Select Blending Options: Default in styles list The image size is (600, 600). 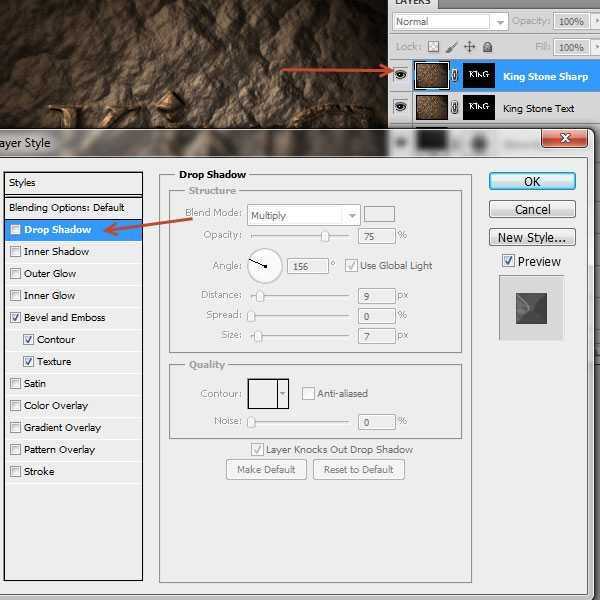click(66, 208)
